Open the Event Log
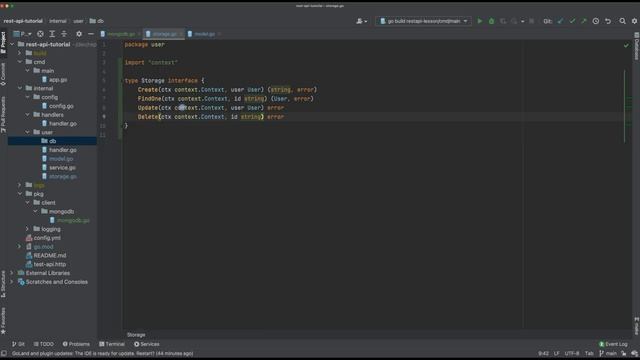This screenshot has width=640, height=360. [613, 344]
